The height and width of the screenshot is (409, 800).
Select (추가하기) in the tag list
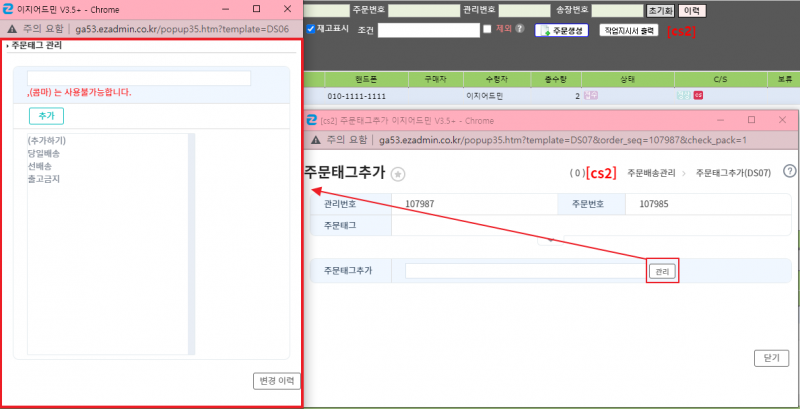coord(47,140)
